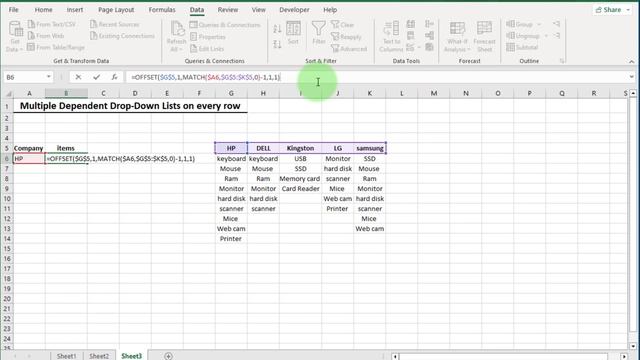
Task: Select the Sheet3 tab
Action: (131, 356)
